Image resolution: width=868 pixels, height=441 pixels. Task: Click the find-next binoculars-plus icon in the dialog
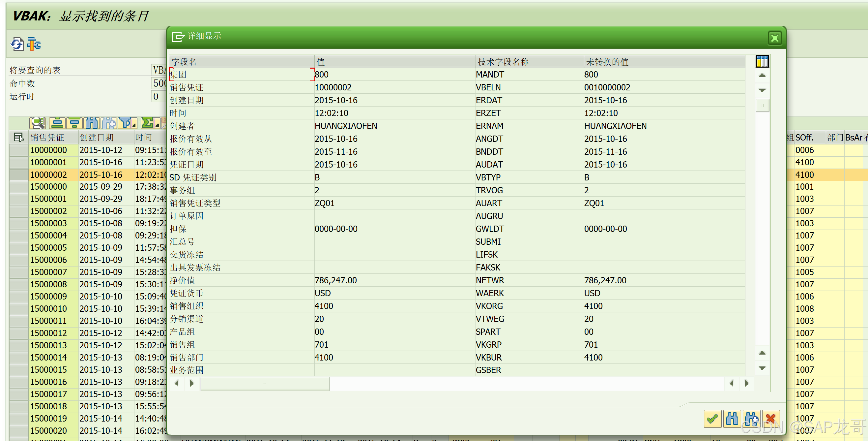click(x=751, y=419)
